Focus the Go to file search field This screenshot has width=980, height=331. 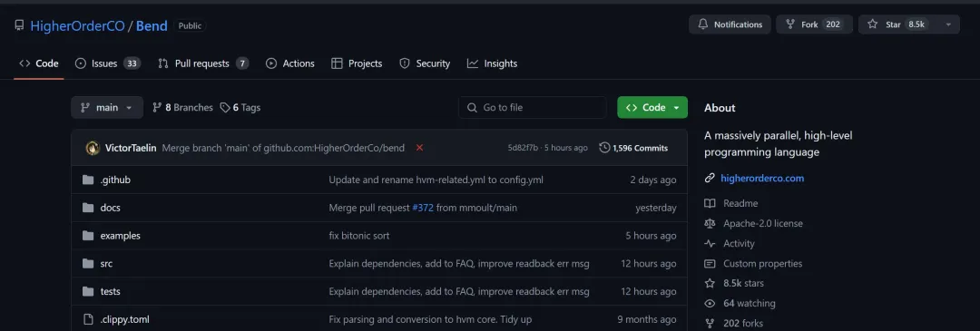533,107
